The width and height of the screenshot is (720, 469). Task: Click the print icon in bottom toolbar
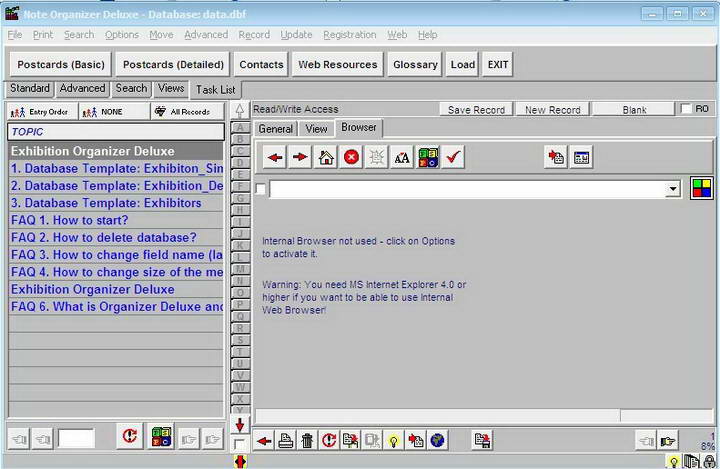[x=286, y=441]
